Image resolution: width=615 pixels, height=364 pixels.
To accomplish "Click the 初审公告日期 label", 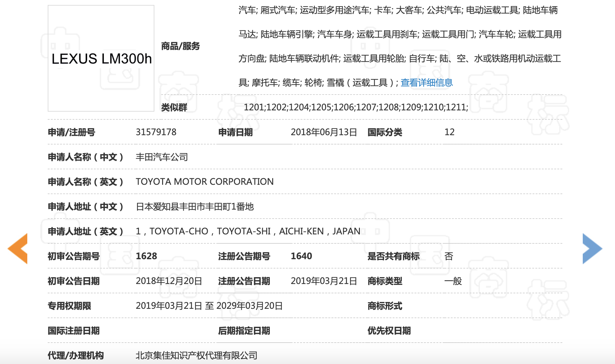I will (x=74, y=281).
